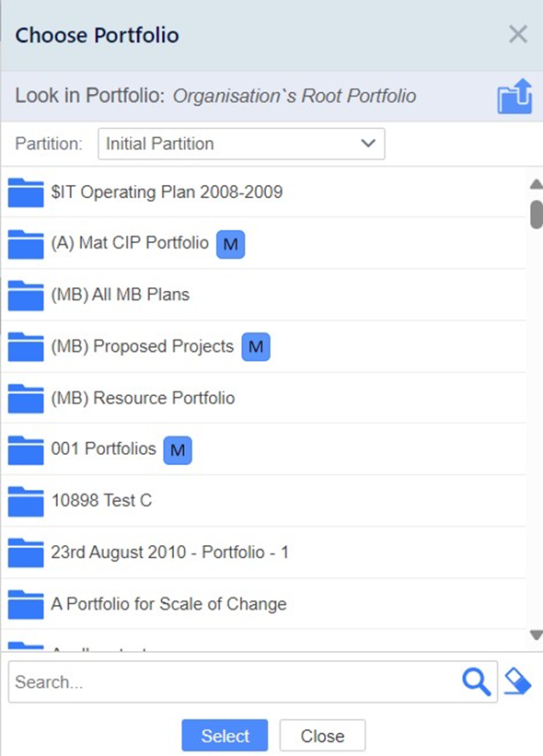Click M badge next to 001 Portfolios
The width and height of the screenshot is (543, 756).
point(178,450)
